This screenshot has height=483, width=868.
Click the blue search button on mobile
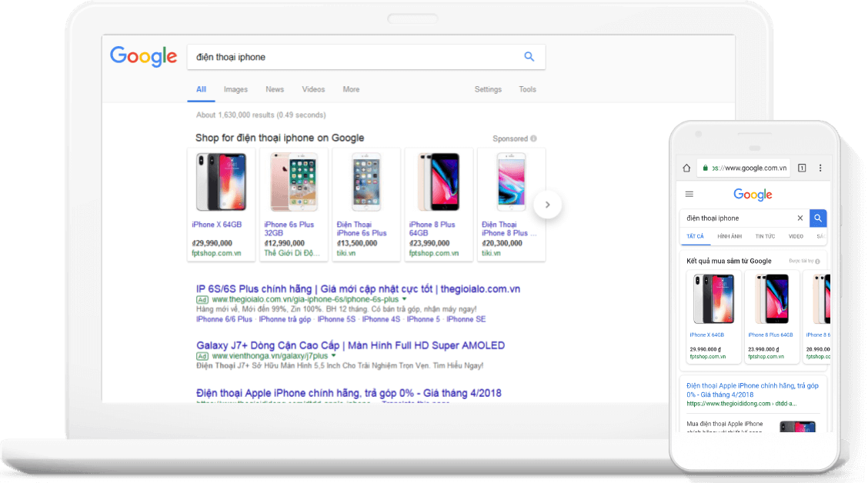point(817,218)
